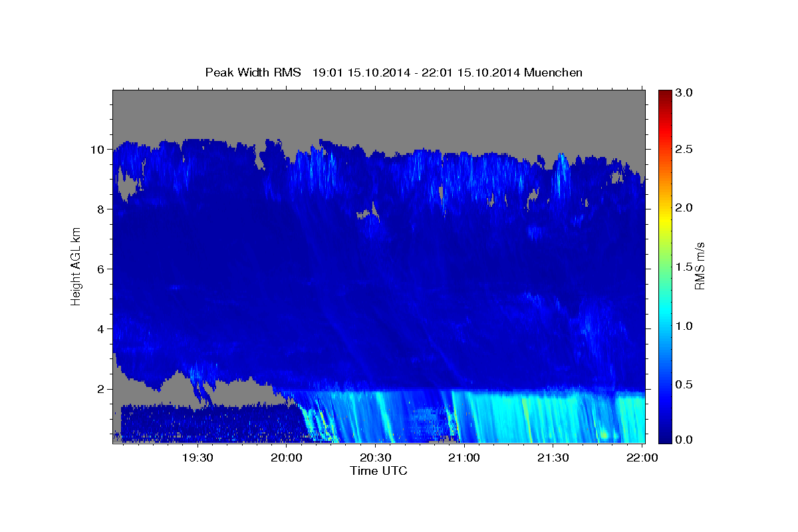Click the height label '8'

[x=100, y=209]
